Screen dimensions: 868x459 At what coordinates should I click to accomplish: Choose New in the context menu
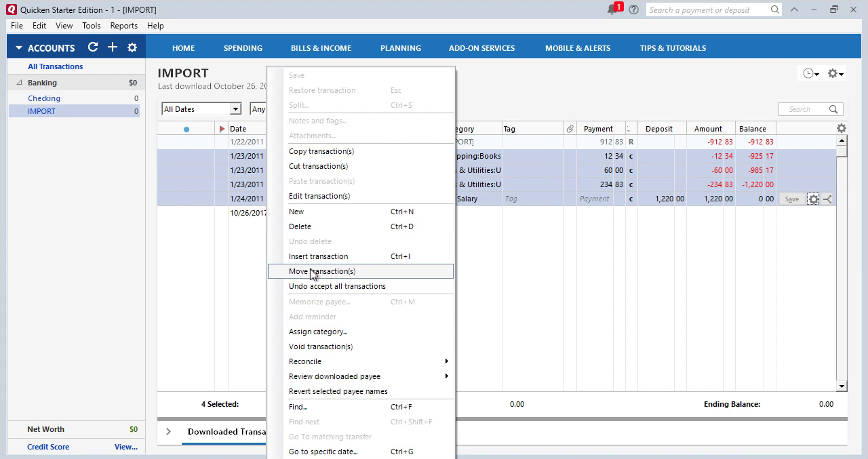361,212
